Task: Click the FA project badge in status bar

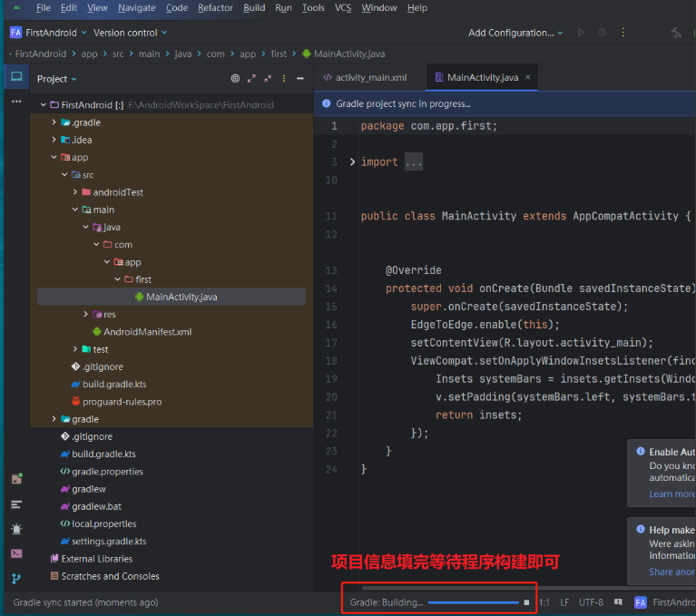Action: [640, 602]
